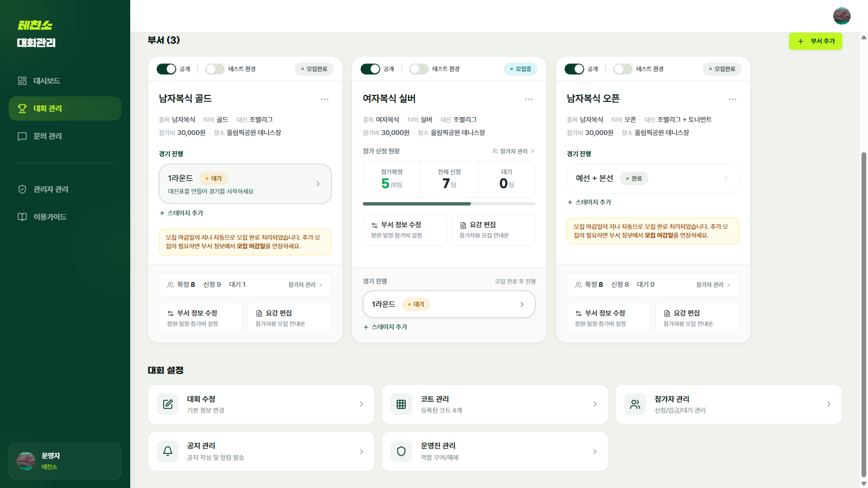Open 예선 + 본선 stage in 남자복식 오픈
The image size is (868, 488).
pos(653,178)
